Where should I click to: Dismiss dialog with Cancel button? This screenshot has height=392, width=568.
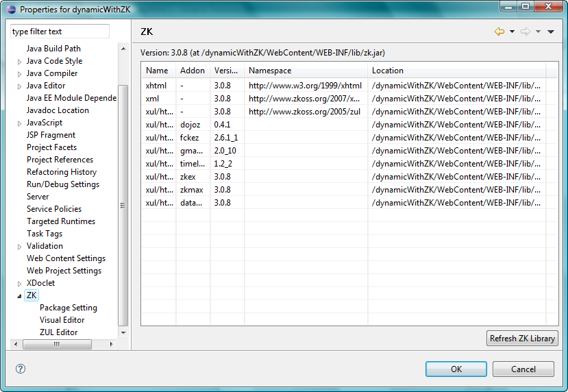(x=523, y=369)
